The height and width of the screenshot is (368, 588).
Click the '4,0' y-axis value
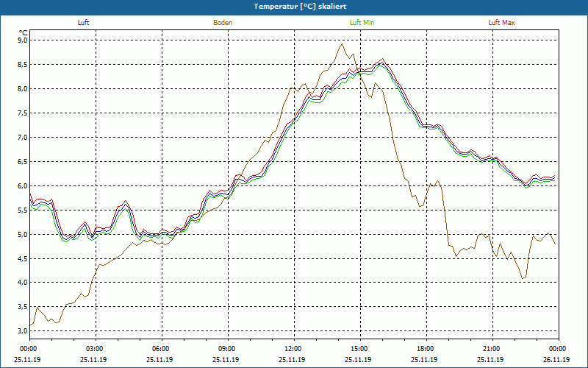(23, 283)
